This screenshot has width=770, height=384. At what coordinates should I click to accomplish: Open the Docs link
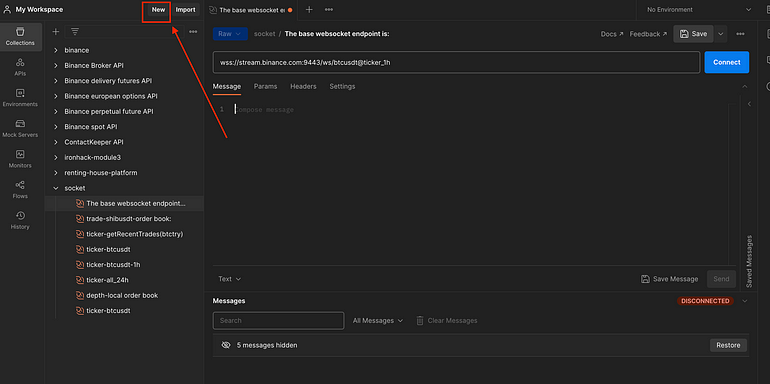612,34
